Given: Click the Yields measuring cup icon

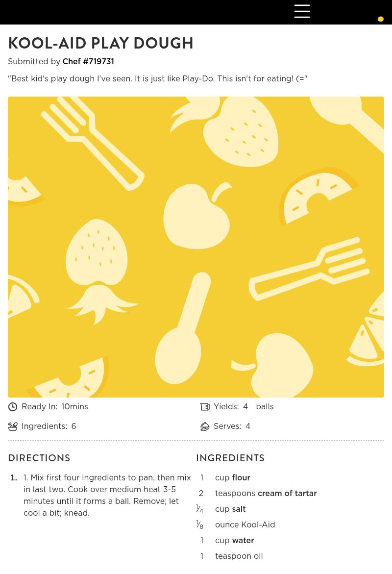Looking at the screenshot, I should click(205, 407).
